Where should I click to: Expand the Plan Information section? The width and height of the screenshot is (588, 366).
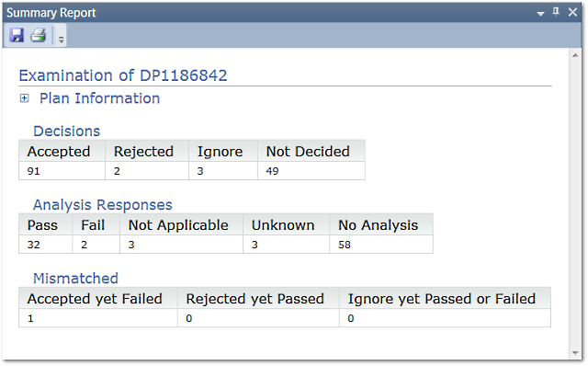pyautogui.click(x=25, y=98)
